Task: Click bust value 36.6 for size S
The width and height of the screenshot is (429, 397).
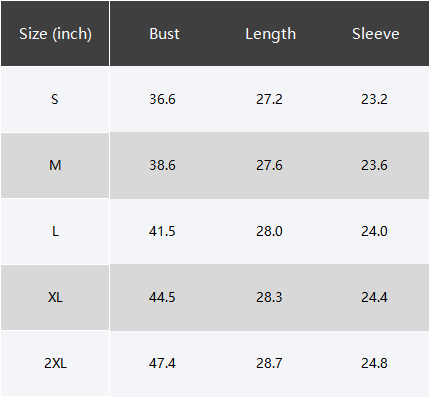Action: [162, 99]
